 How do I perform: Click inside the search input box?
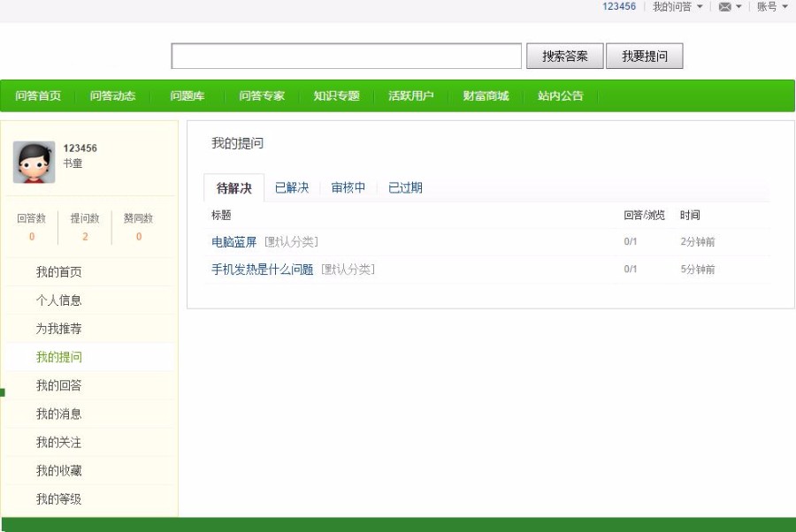[345, 56]
